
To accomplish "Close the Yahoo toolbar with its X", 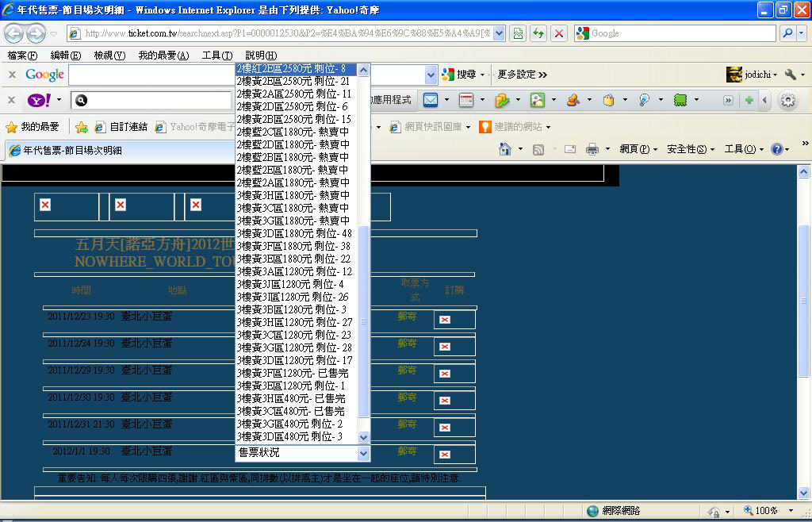I will click(x=12, y=100).
